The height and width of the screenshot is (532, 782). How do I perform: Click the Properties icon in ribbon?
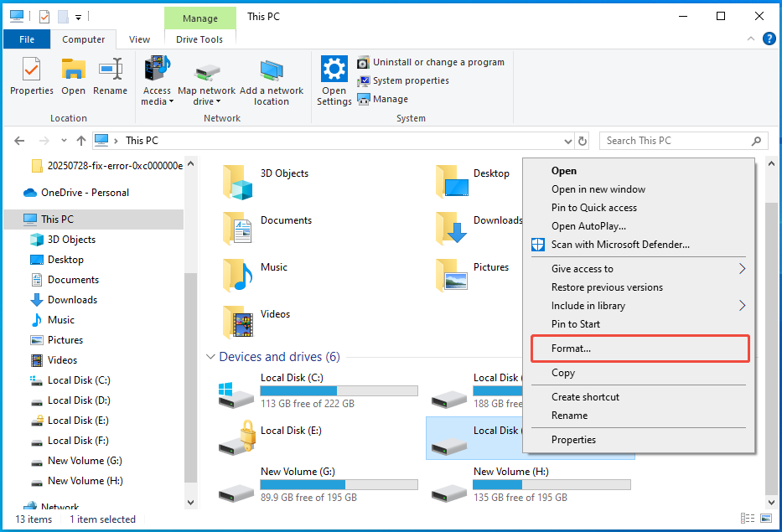pyautogui.click(x=31, y=69)
